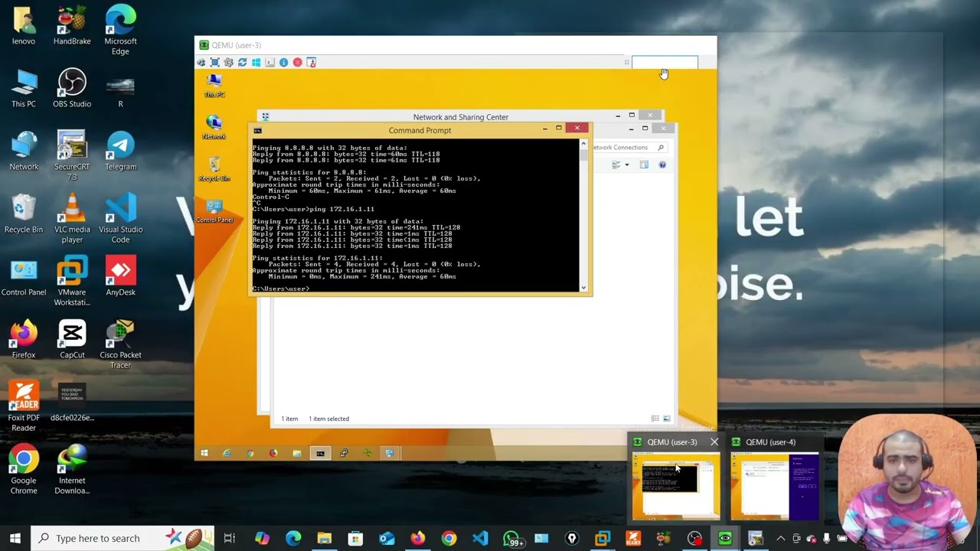Select Recycle Bin in guest desktop

pos(214,168)
